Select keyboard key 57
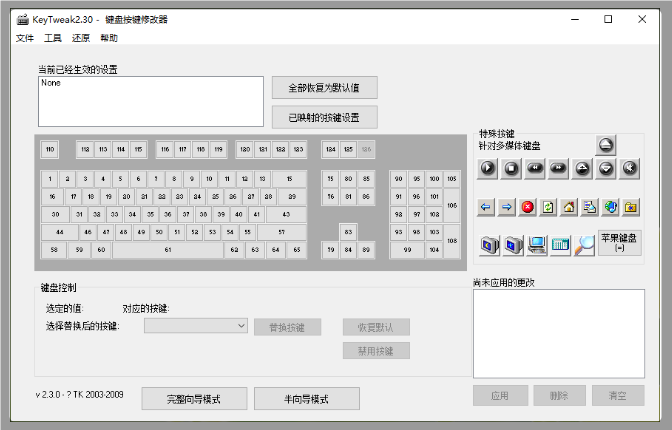 (x=282, y=232)
